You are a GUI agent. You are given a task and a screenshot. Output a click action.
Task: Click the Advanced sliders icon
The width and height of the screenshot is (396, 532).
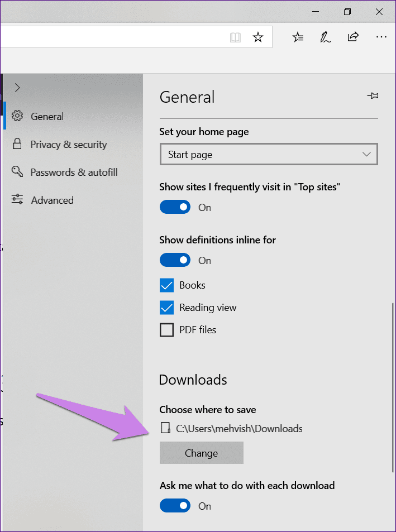17,199
